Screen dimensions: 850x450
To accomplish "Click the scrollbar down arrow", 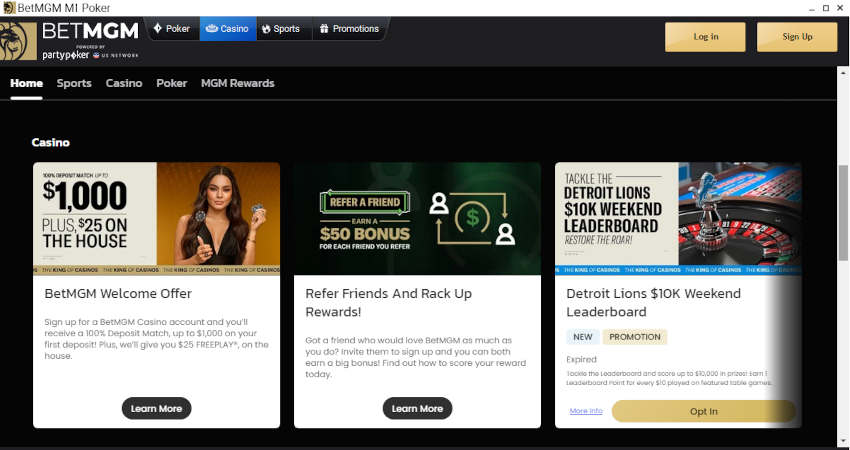I will [x=843, y=441].
